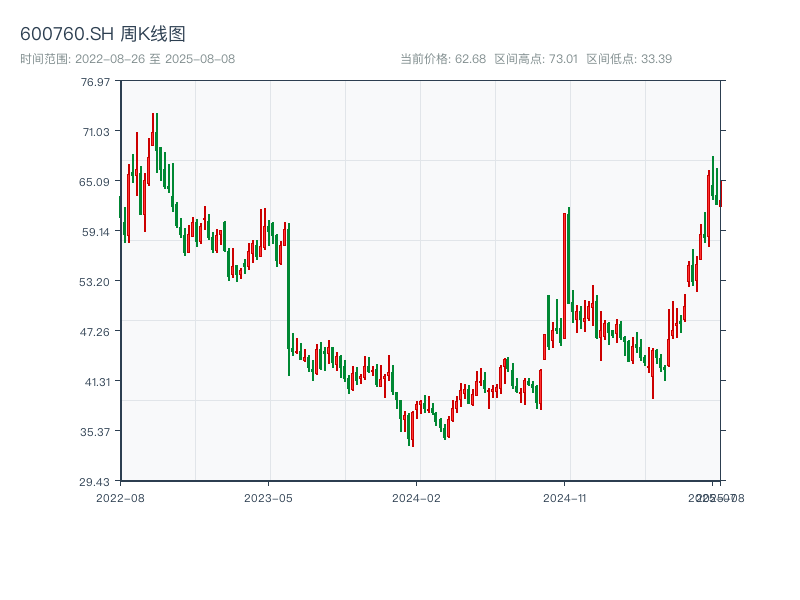Click the 2022-08 x-axis date label
800x600 pixels.
120,497
